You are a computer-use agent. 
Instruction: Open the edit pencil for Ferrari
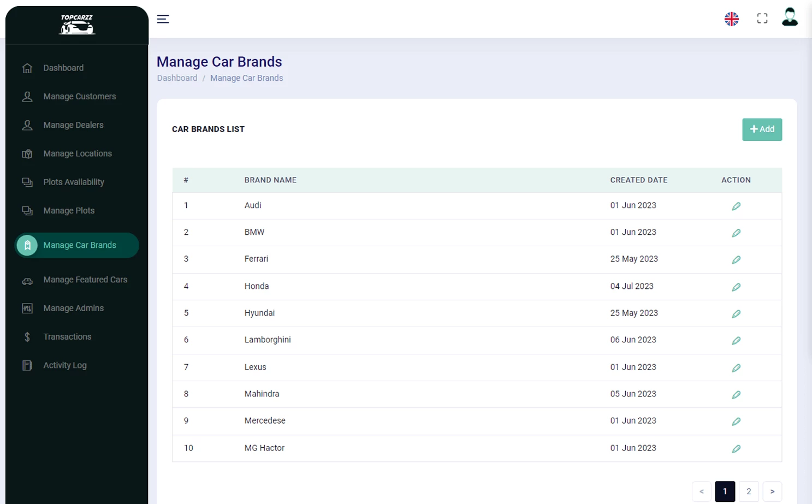(736, 259)
